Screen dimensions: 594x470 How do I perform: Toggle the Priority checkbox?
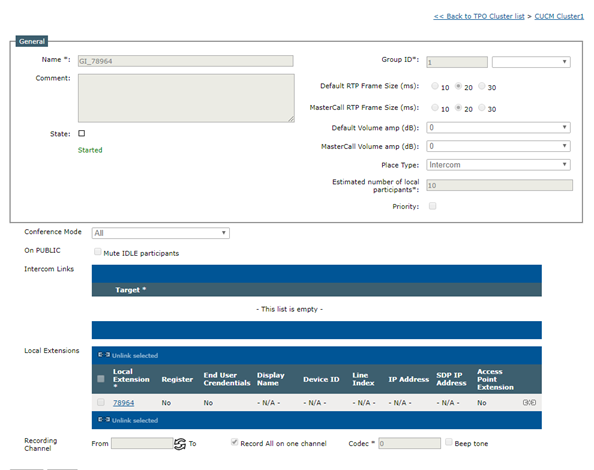coord(432,206)
